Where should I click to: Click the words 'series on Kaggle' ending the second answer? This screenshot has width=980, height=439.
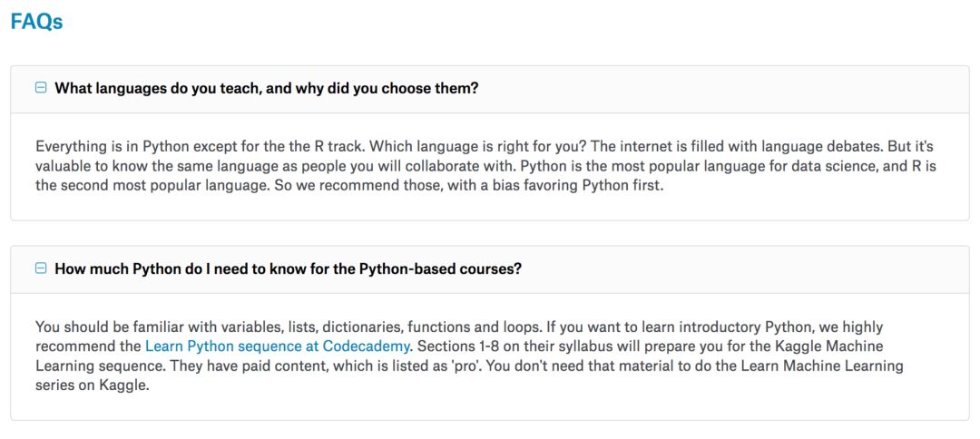(92, 385)
